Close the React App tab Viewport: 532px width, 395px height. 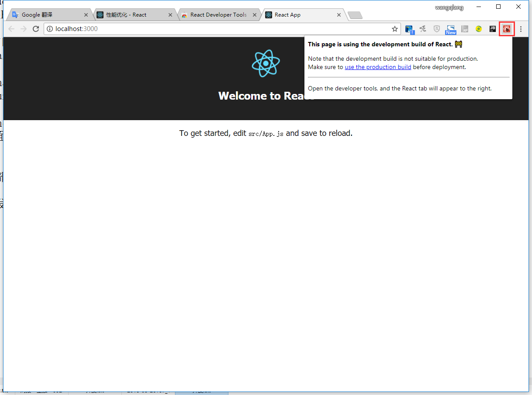[x=339, y=15]
